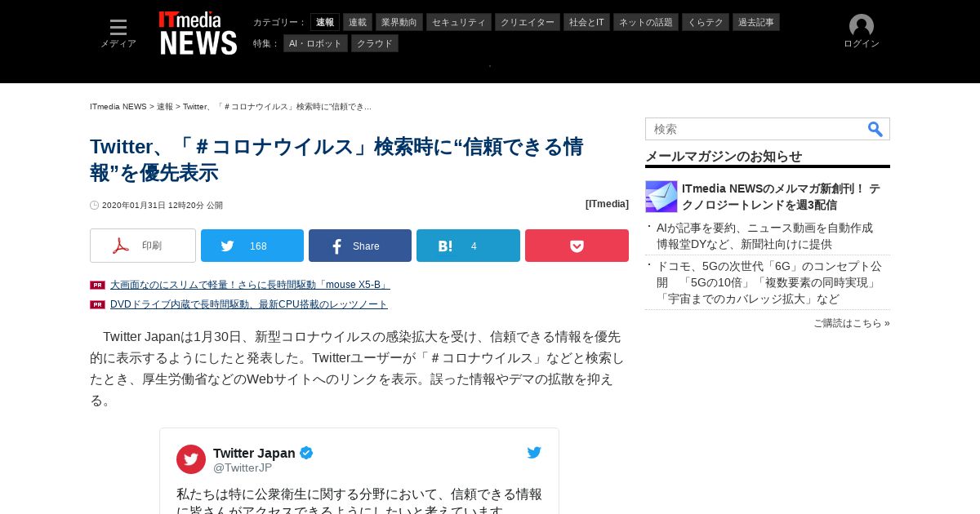This screenshot has height=514, width=980.
Task: Click メールマガジンのお知らせ heading
Action: tap(724, 156)
